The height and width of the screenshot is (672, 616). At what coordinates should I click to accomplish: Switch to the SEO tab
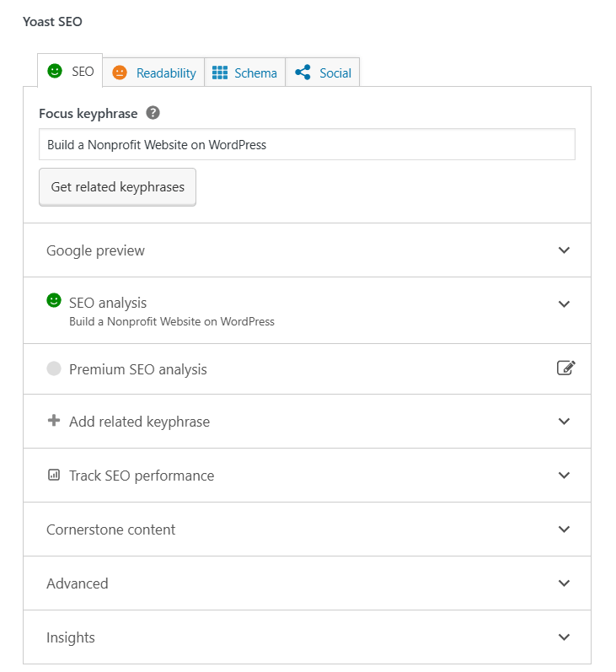(x=70, y=71)
